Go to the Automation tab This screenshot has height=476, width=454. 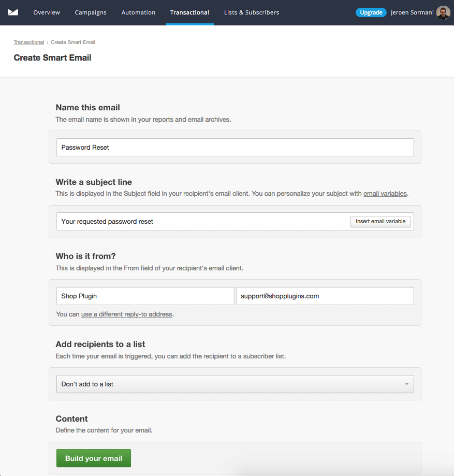coord(138,12)
